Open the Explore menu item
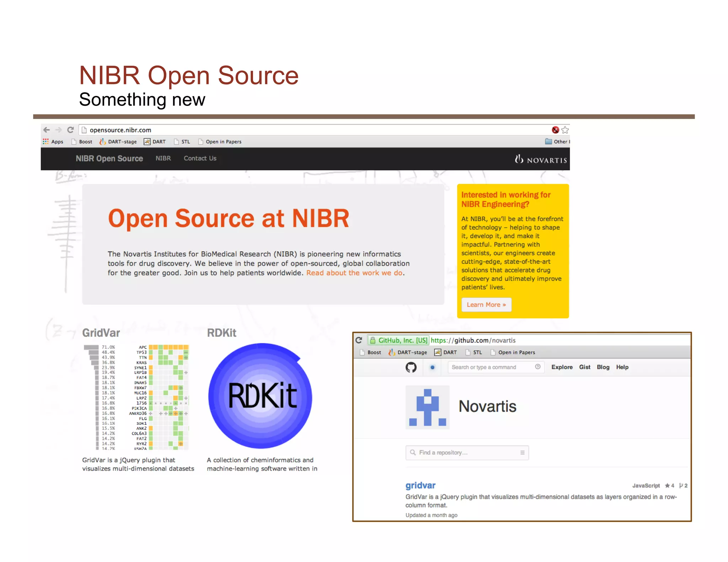 click(x=562, y=367)
